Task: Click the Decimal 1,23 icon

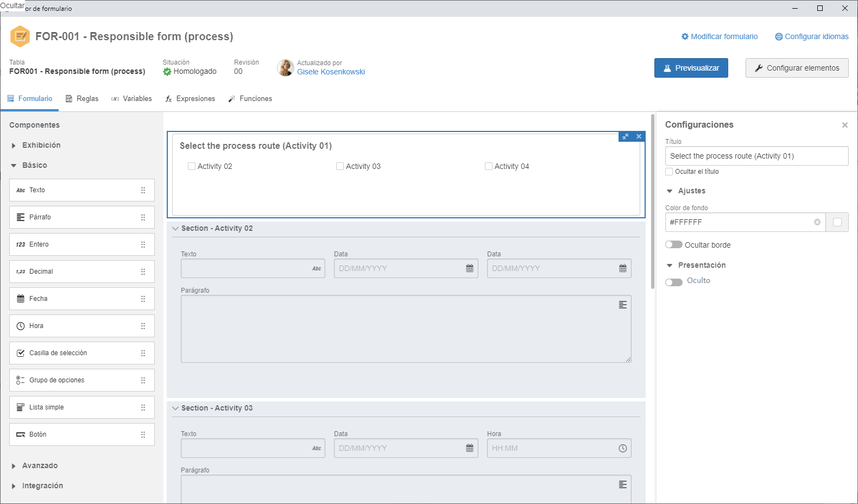Action: [x=21, y=272]
